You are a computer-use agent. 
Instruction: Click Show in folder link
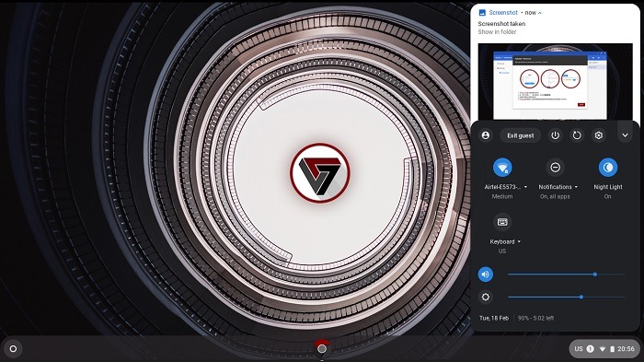(497, 31)
